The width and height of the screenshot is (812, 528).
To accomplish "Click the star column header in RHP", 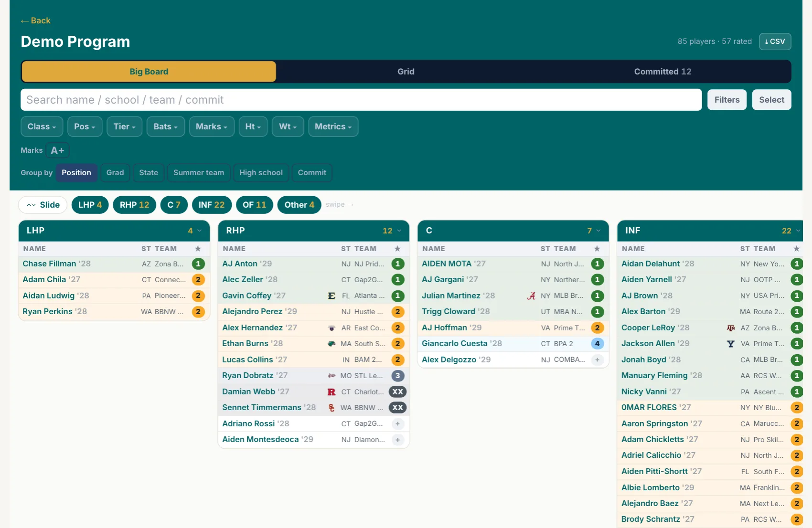I will 397,249.
